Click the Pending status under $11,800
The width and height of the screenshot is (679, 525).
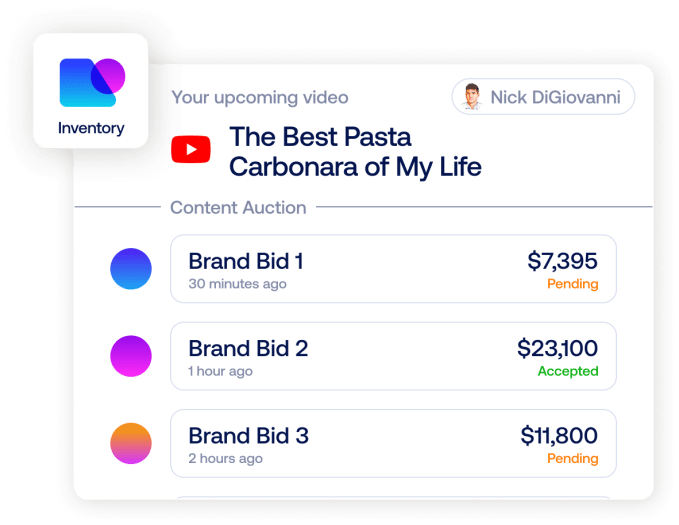click(x=572, y=459)
